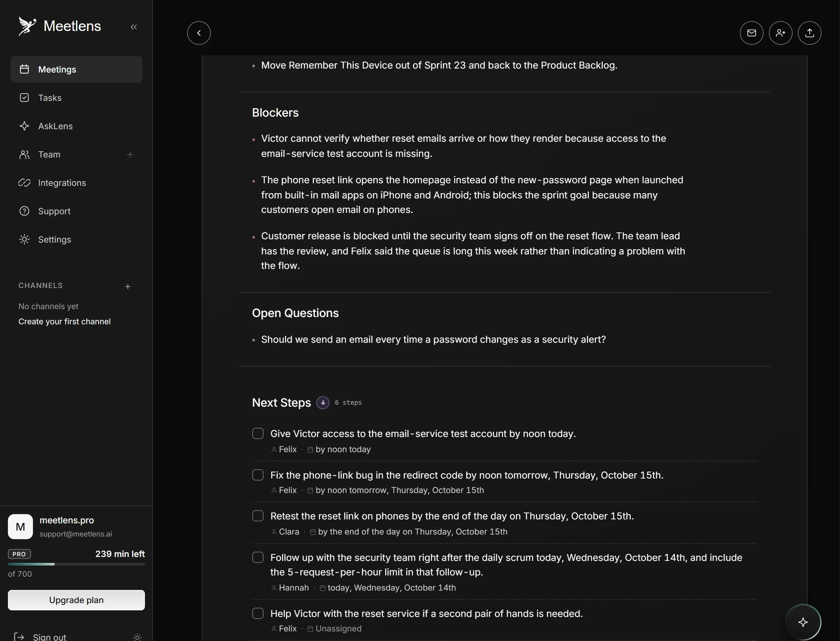The image size is (840, 641).
Task: Click the support@meetlens.ai email text
Action: (76, 534)
